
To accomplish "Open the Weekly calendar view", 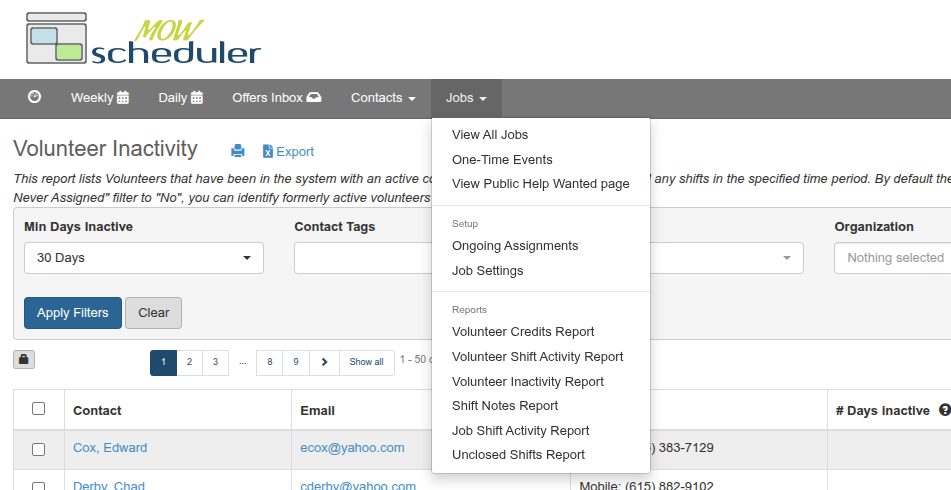I will [100, 98].
